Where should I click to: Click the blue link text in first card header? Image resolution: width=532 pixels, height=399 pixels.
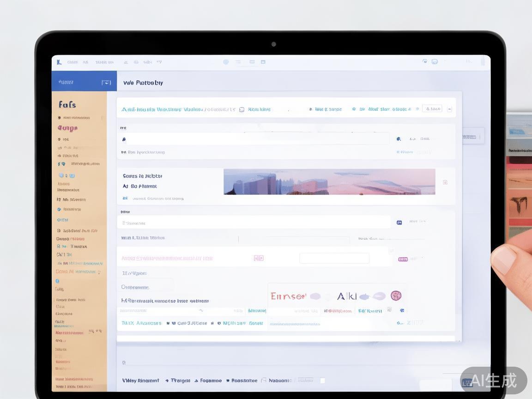tap(178, 109)
